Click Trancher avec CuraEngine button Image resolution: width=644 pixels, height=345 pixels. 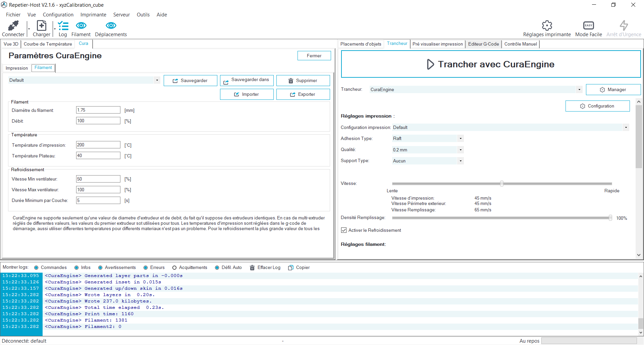click(491, 64)
